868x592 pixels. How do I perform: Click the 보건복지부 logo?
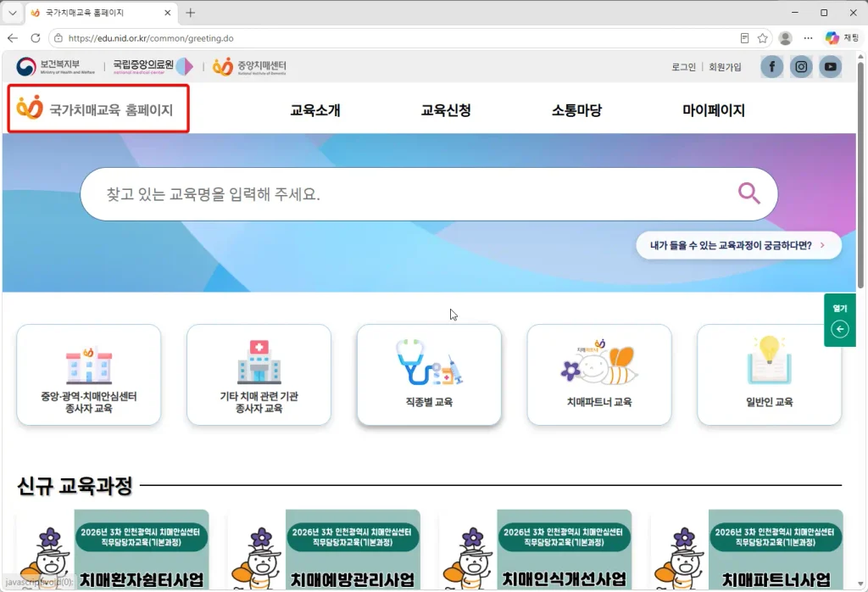pyautogui.click(x=55, y=66)
